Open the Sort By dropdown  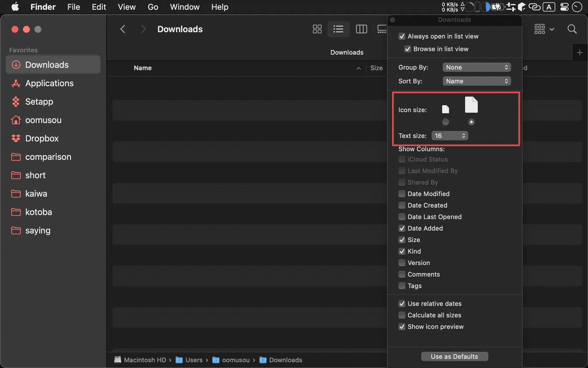[477, 81]
